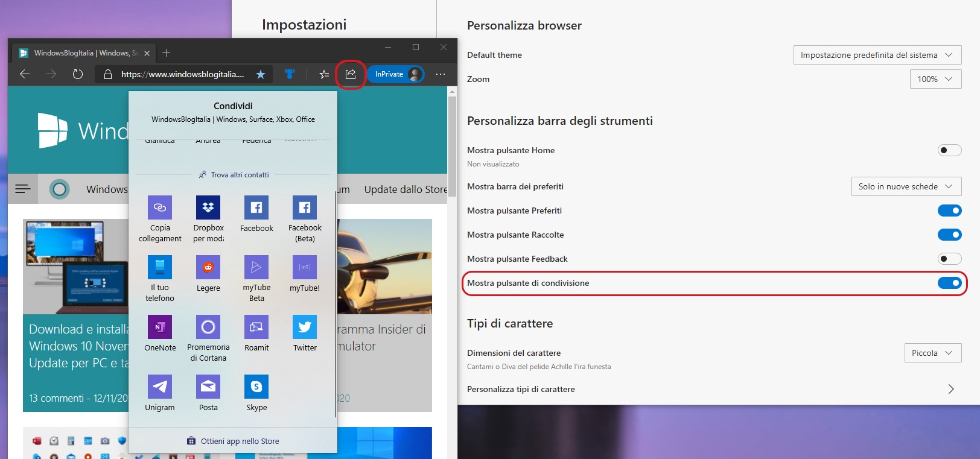Share with the Roamit app
This screenshot has height=459, width=980.
coord(256,334)
